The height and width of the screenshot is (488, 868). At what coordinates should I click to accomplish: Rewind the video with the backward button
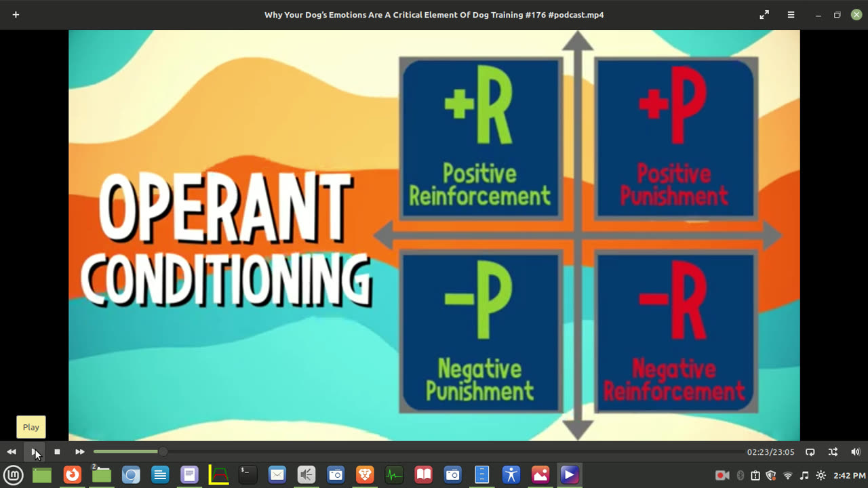click(x=12, y=451)
